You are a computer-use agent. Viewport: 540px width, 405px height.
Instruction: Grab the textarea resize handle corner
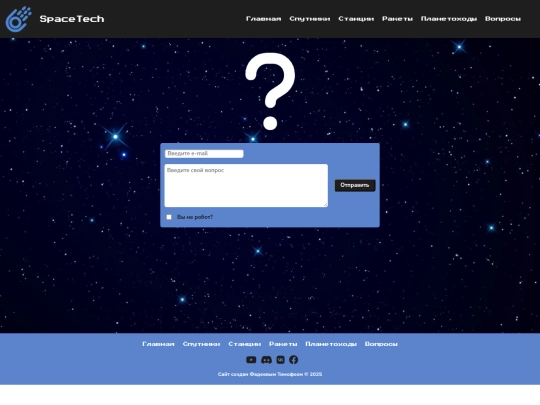click(x=325, y=205)
